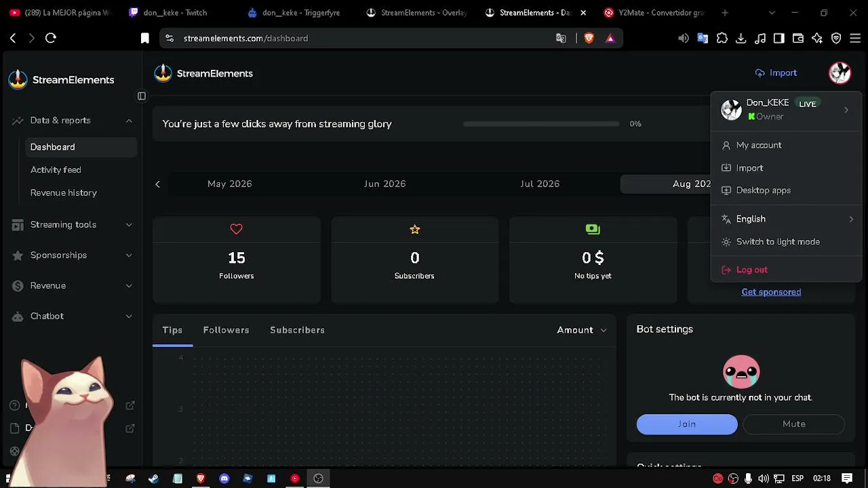
Task: Mute the chatbot
Action: pyautogui.click(x=794, y=424)
